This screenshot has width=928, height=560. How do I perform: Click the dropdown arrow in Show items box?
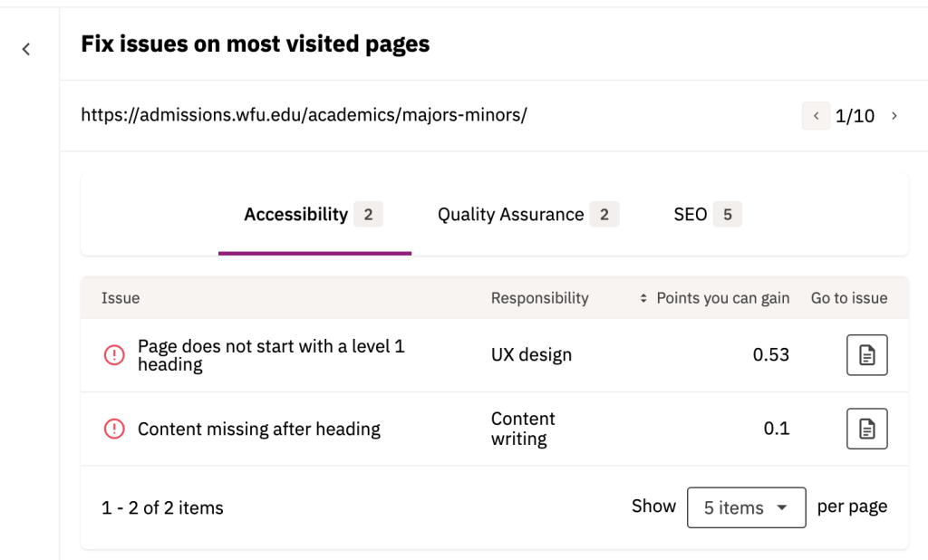(x=782, y=507)
